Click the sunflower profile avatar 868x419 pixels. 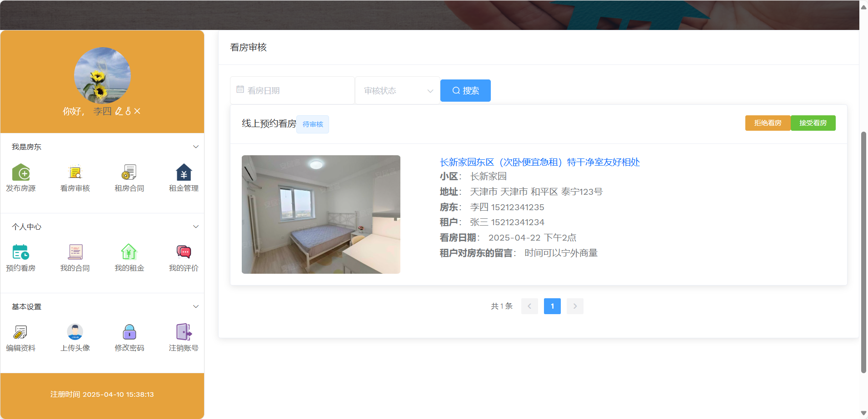pyautogui.click(x=102, y=75)
